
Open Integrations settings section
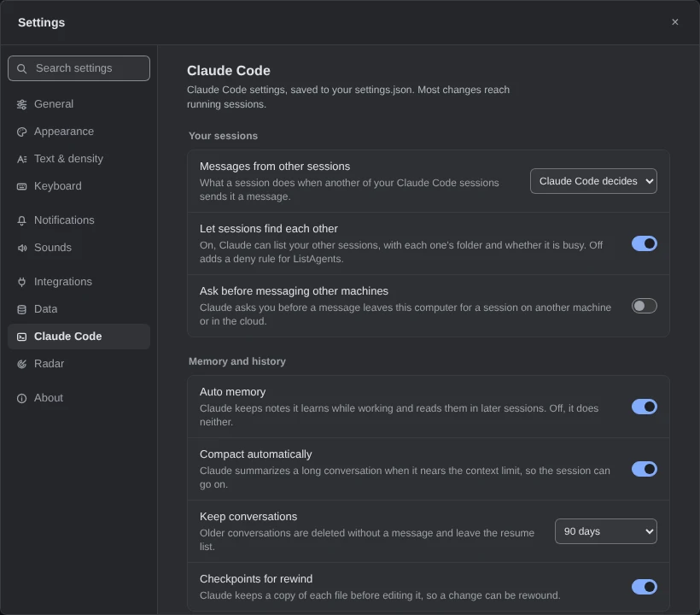tap(79, 281)
